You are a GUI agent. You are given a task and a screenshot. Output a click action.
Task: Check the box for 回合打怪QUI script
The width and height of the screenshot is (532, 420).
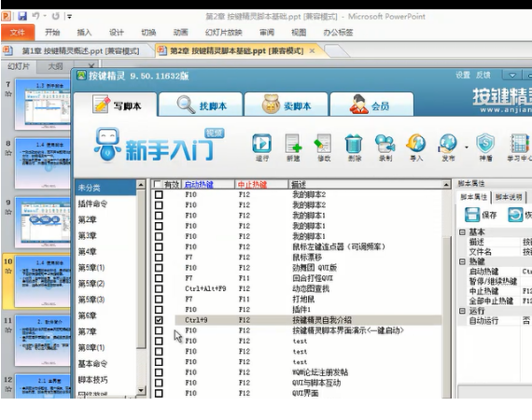pyautogui.click(x=159, y=278)
